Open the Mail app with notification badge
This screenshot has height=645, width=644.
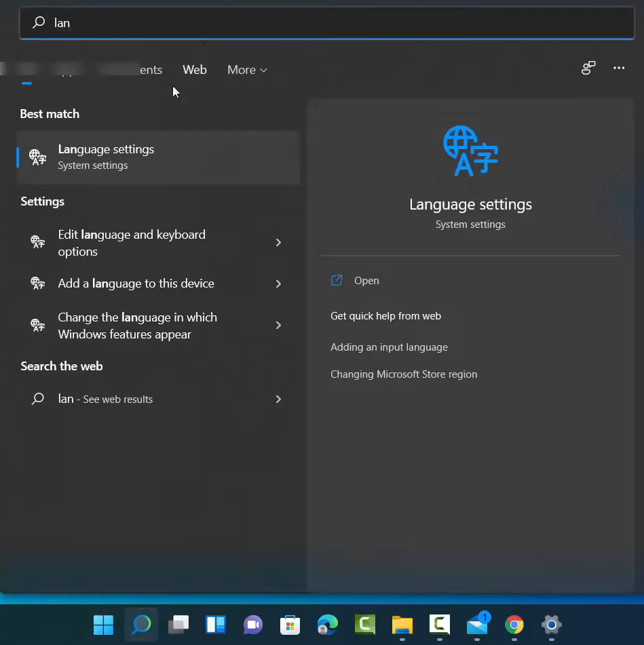(477, 624)
